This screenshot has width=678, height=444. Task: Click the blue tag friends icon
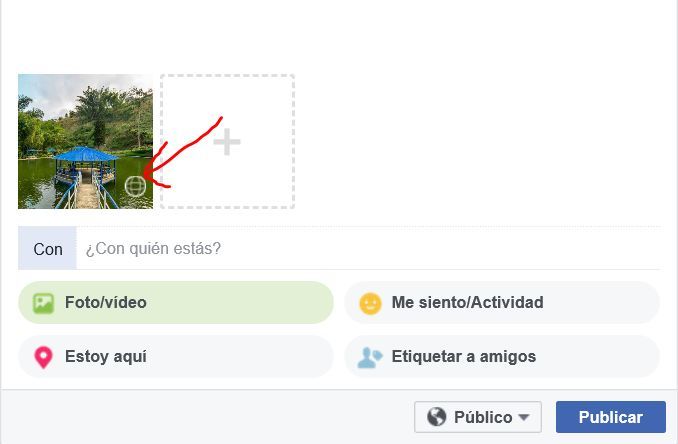point(370,358)
